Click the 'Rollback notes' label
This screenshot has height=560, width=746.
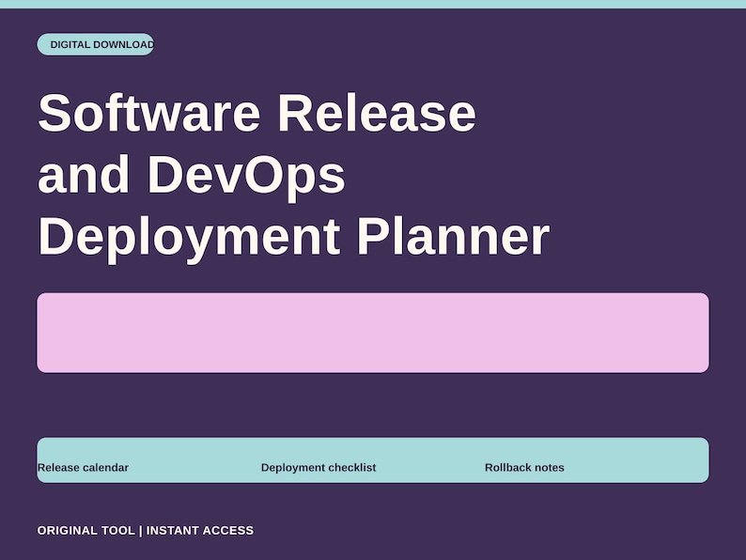click(x=524, y=468)
